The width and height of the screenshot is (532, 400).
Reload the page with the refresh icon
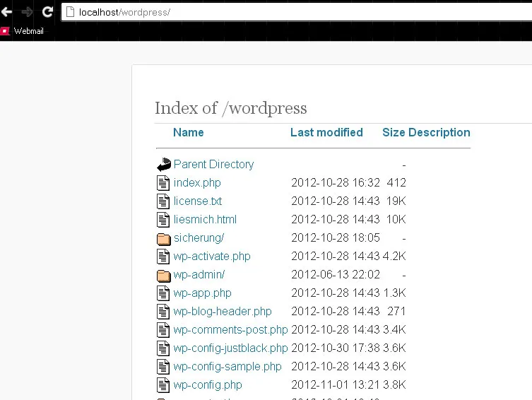pos(47,12)
